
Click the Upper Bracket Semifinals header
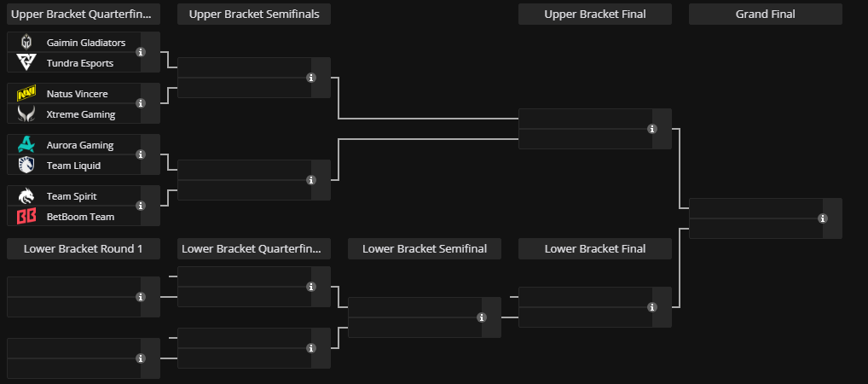[254, 14]
